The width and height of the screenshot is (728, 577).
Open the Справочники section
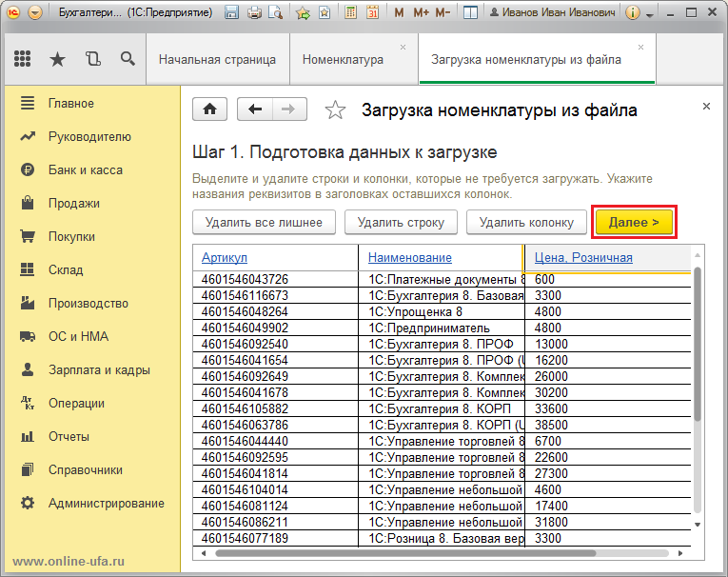coord(93,469)
